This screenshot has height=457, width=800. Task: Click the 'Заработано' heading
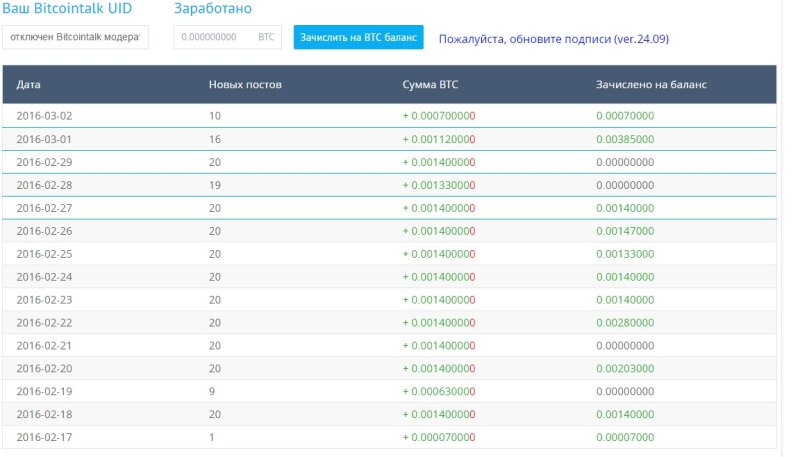point(213,8)
